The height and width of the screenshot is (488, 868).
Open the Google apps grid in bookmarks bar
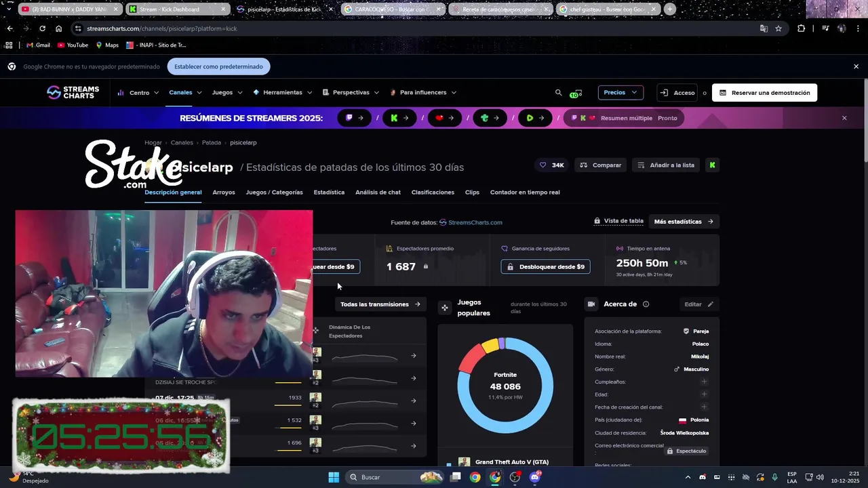(9, 45)
